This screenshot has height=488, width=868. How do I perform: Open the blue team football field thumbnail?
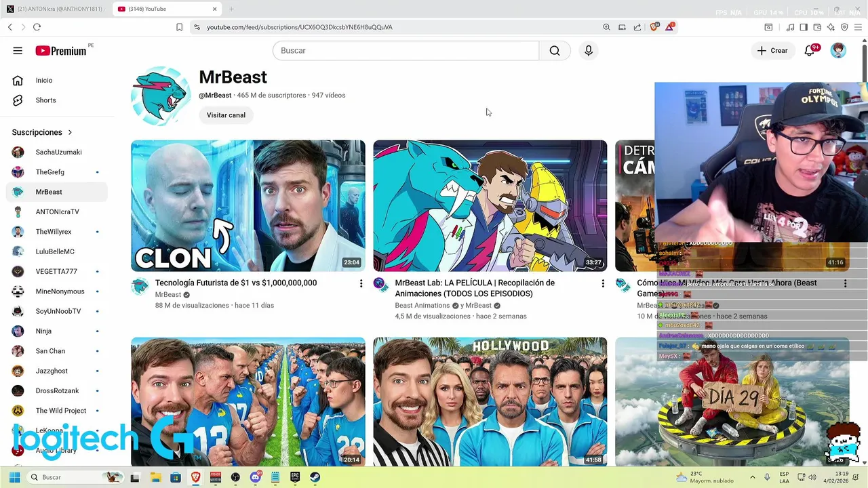tap(248, 401)
